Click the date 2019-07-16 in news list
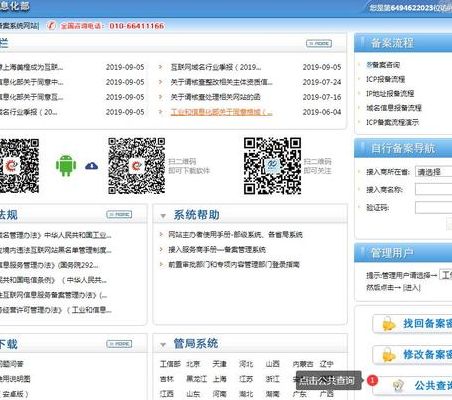Image resolution: width=452 pixels, height=400 pixels. point(322,97)
